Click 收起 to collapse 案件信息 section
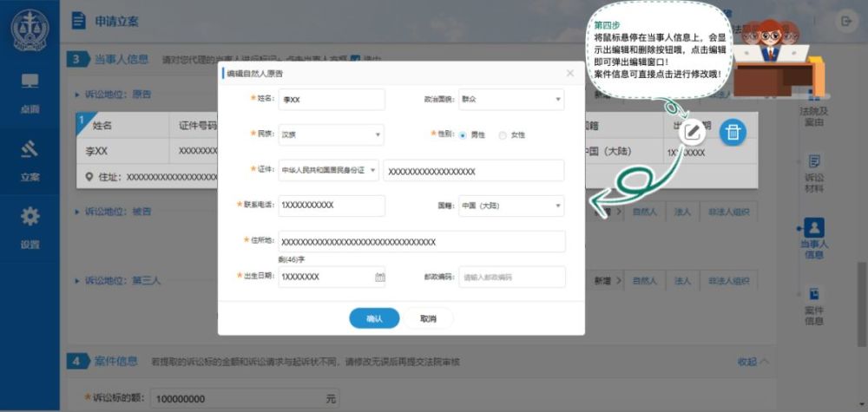This screenshot has width=868, height=412. (753, 362)
